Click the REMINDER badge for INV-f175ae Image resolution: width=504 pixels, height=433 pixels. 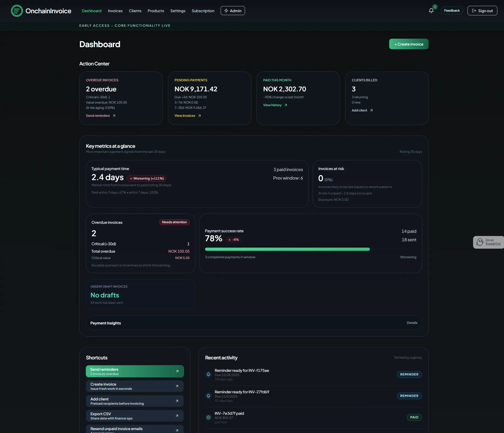pyautogui.click(x=409, y=374)
